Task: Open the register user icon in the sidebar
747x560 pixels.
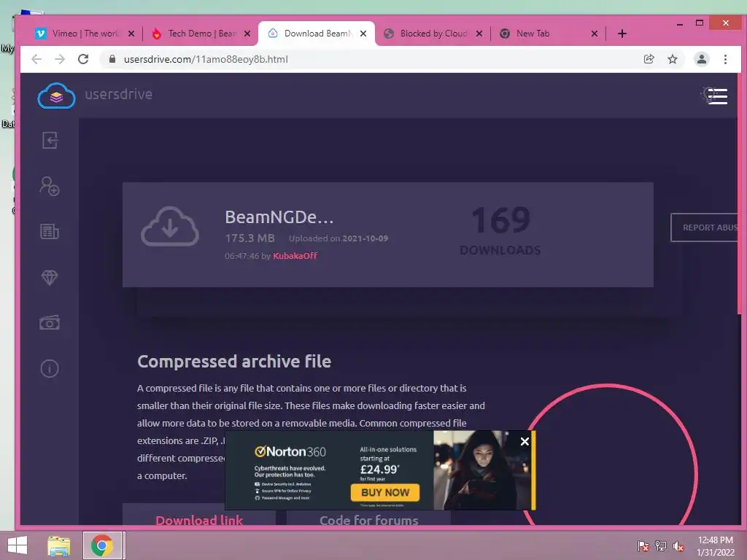Action: (50, 186)
